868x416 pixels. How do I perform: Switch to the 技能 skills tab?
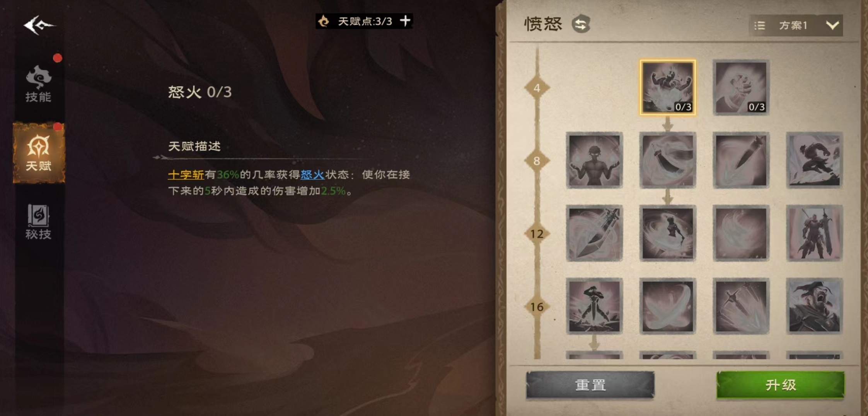tap(38, 84)
